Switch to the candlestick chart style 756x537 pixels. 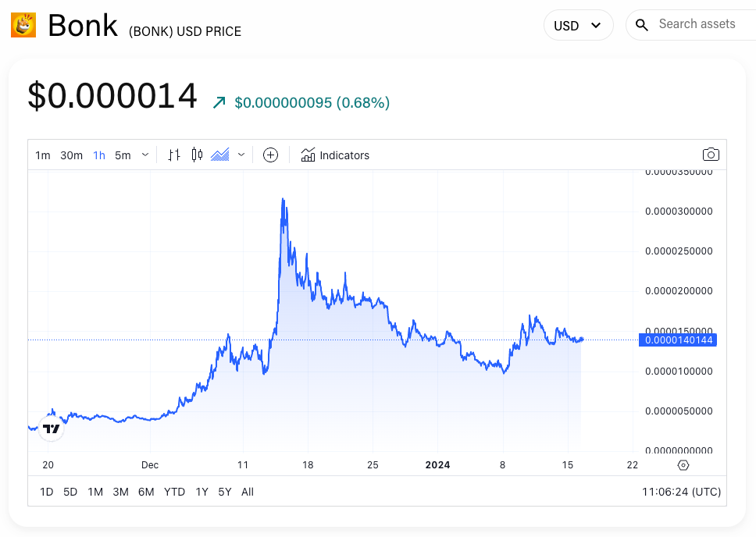197,155
